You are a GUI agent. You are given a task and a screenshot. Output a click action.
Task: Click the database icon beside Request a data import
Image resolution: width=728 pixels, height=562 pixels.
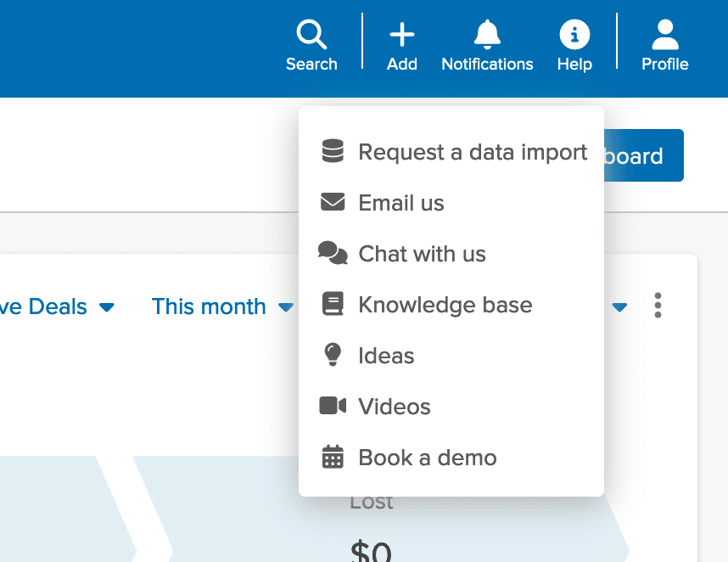coord(333,152)
